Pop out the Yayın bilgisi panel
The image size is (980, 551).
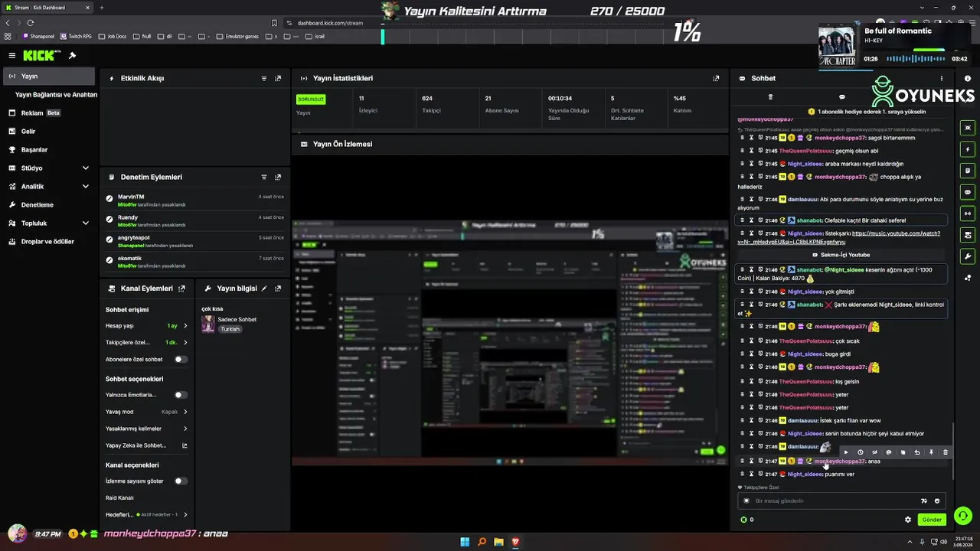[278, 289]
